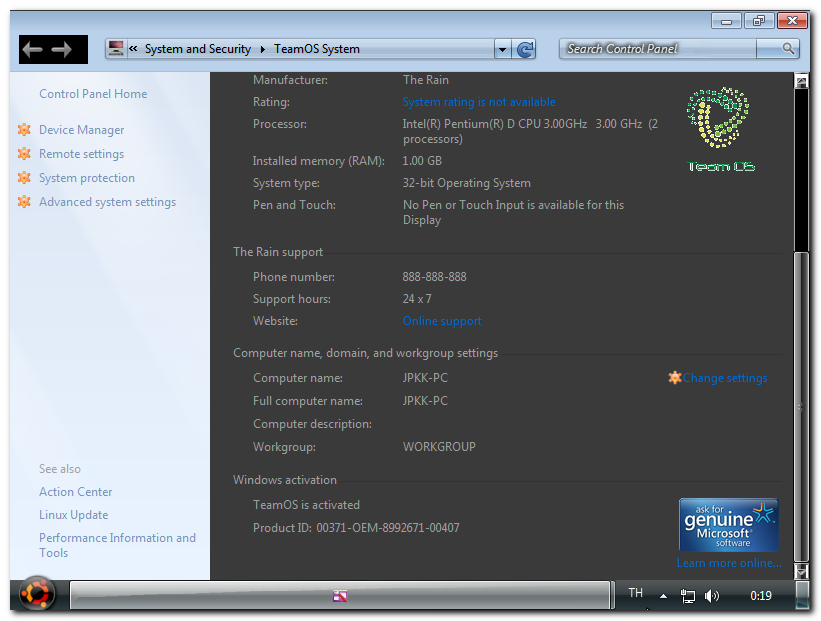This screenshot has height=621, width=821.
Task: Click ask for genuine Microsoft software badge
Action: (x=728, y=525)
